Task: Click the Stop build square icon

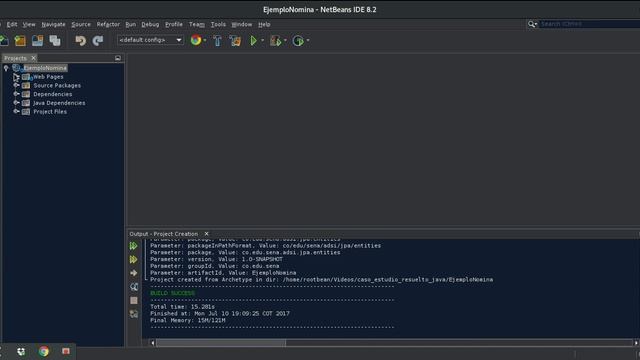Action: click(133, 300)
